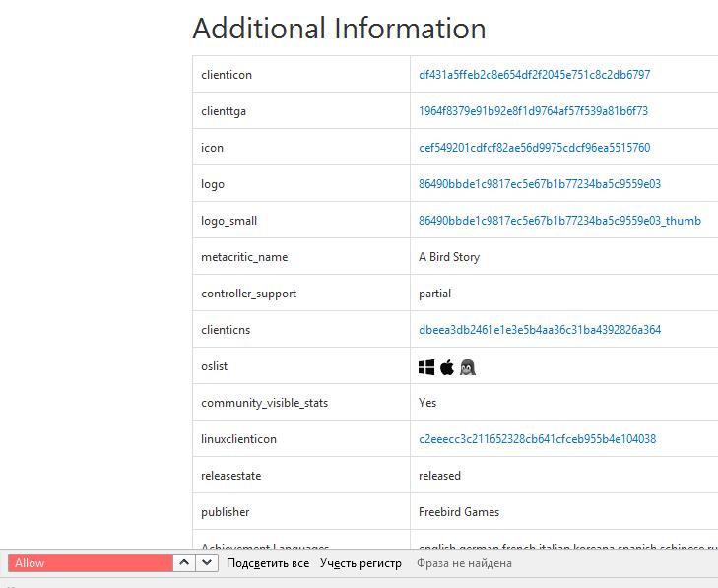The height and width of the screenshot is (588, 718).
Task: Click the Linux penguin icon in oslist row
Action: point(468,367)
